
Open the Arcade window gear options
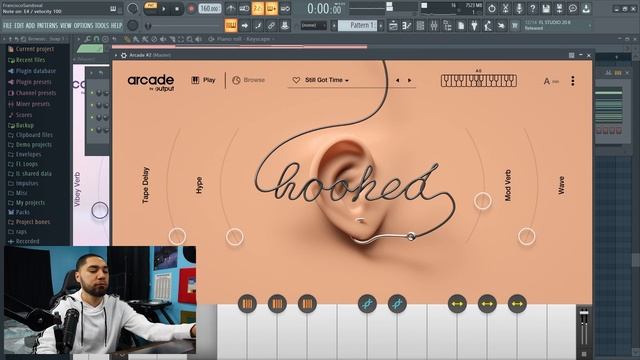(x=124, y=55)
